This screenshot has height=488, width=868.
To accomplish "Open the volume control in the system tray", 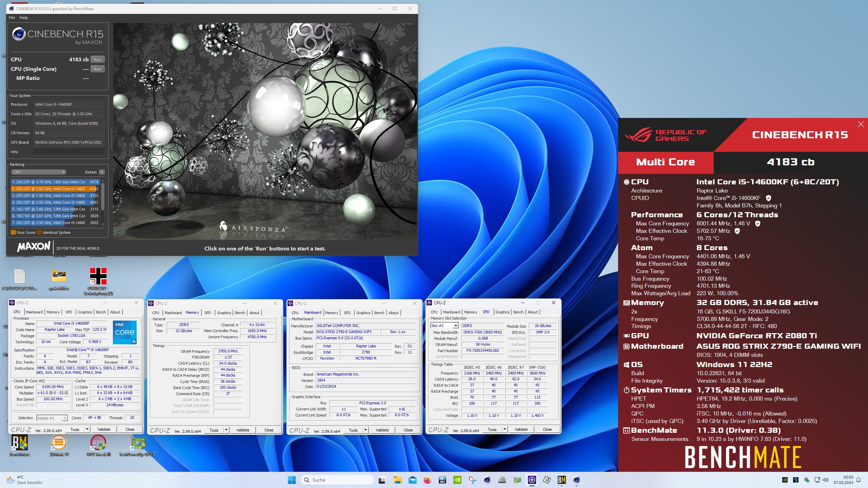I will (x=826, y=480).
